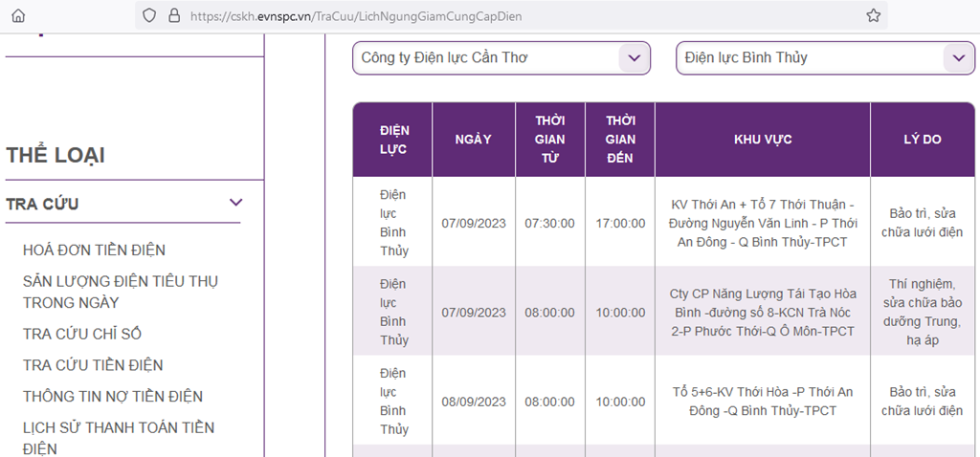The width and height of the screenshot is (980, 457).
Task: Expand the Công ty Điện lực Cần Thơ dropdown
Action: [501, 58]
